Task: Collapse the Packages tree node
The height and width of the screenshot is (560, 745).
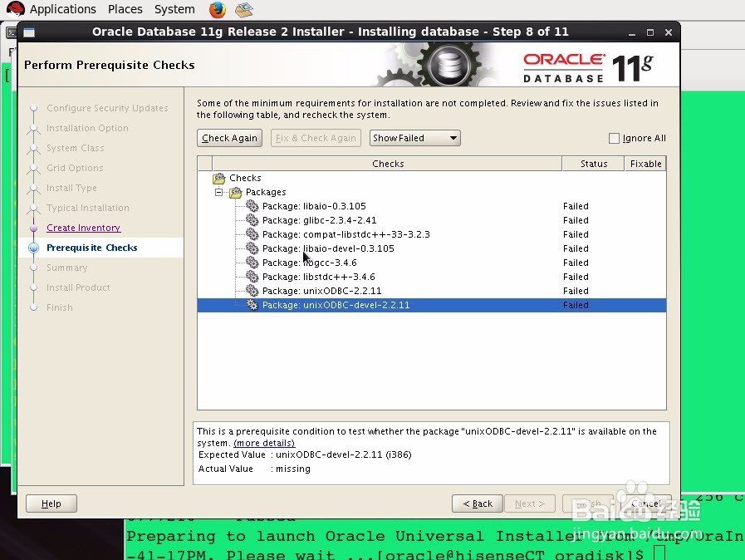Action: pos(218,192)
